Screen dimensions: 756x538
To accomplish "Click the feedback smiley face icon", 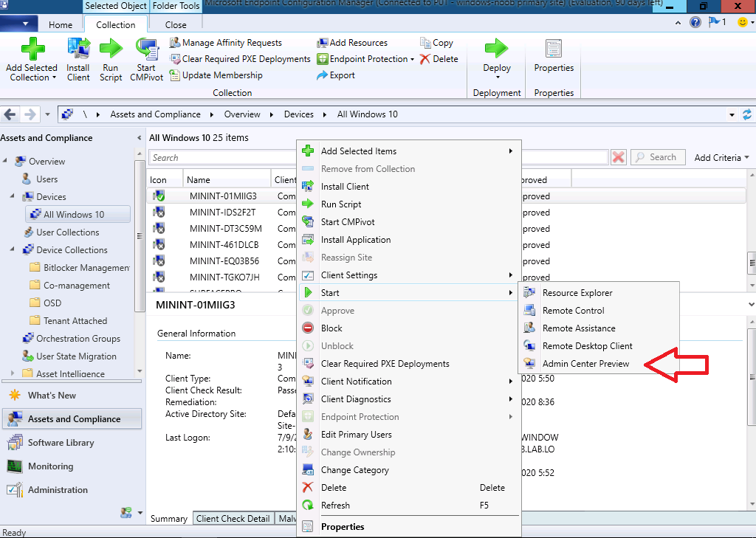I will tap(743, 22).
